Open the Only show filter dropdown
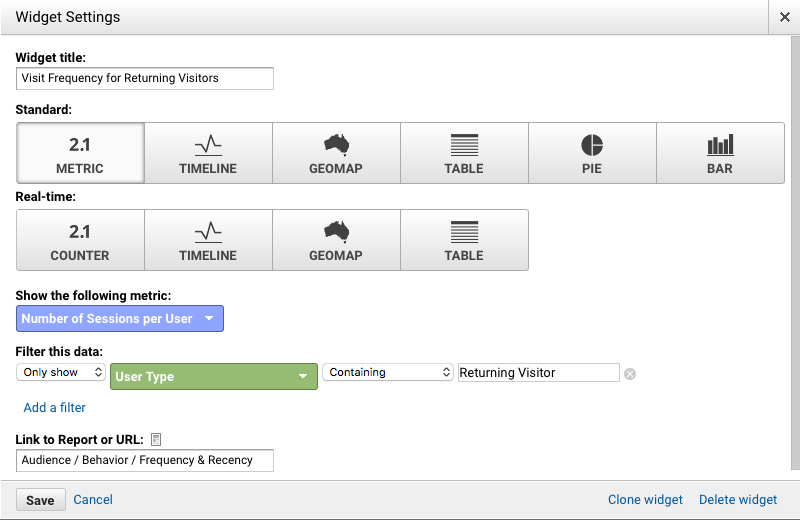Screen dimensions: 800x520 point(61,372)
